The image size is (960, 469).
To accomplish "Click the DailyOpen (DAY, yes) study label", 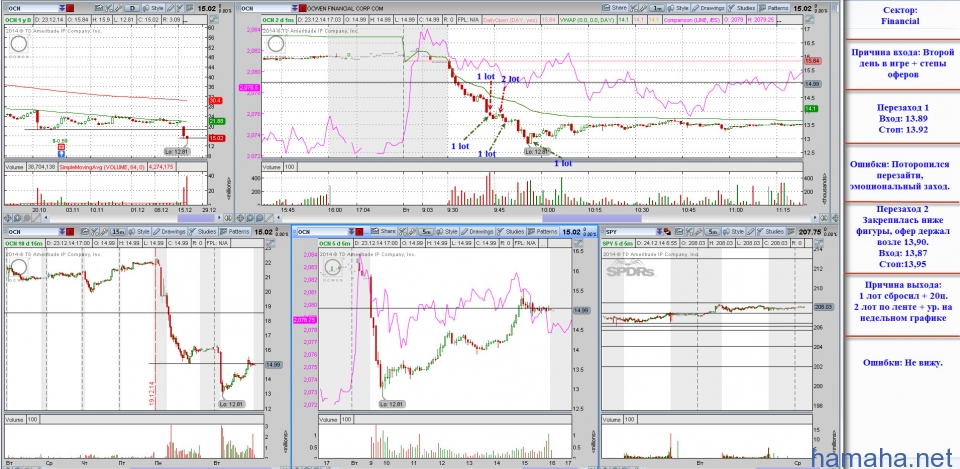I will [510, 20].
